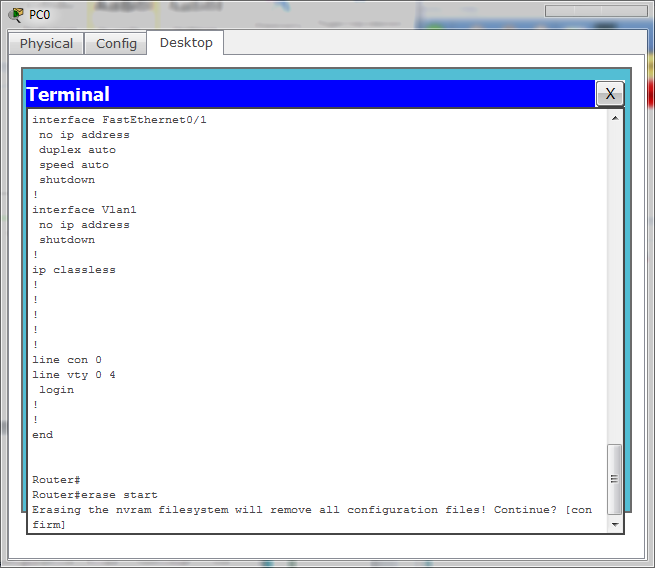655x568 pixels.
Task: Click the 'Erasing the nvram filesystem' prompt line
Action: click(312, 510)
